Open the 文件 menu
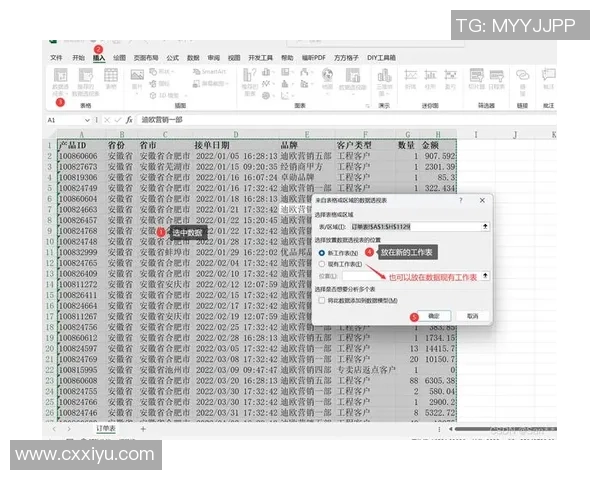Screen dimensions: 600x480 (56, 58)
